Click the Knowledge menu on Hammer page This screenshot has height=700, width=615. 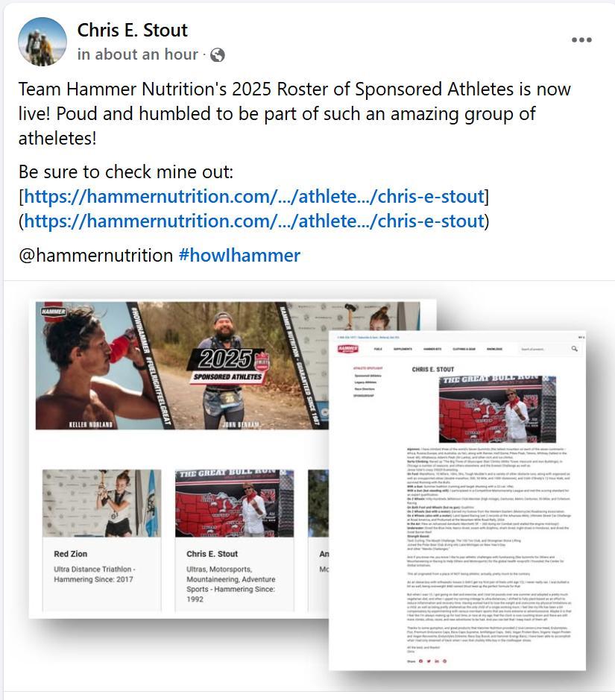[494, 349]
